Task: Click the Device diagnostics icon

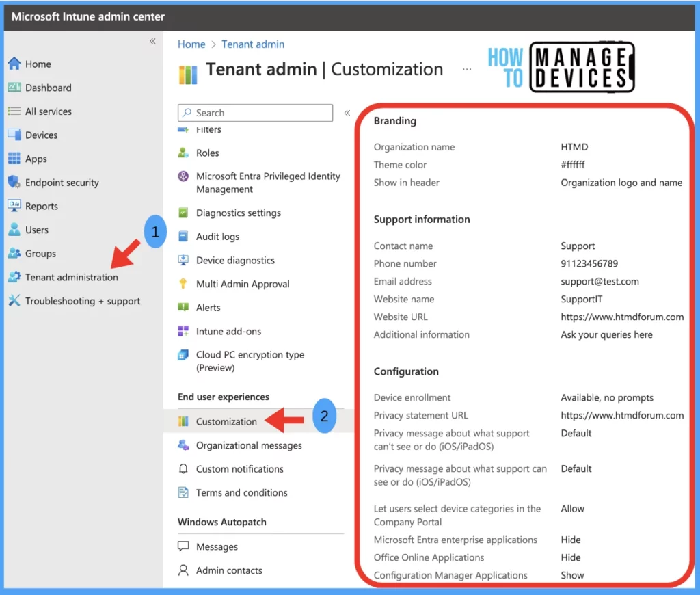Action: click(183, 260)
